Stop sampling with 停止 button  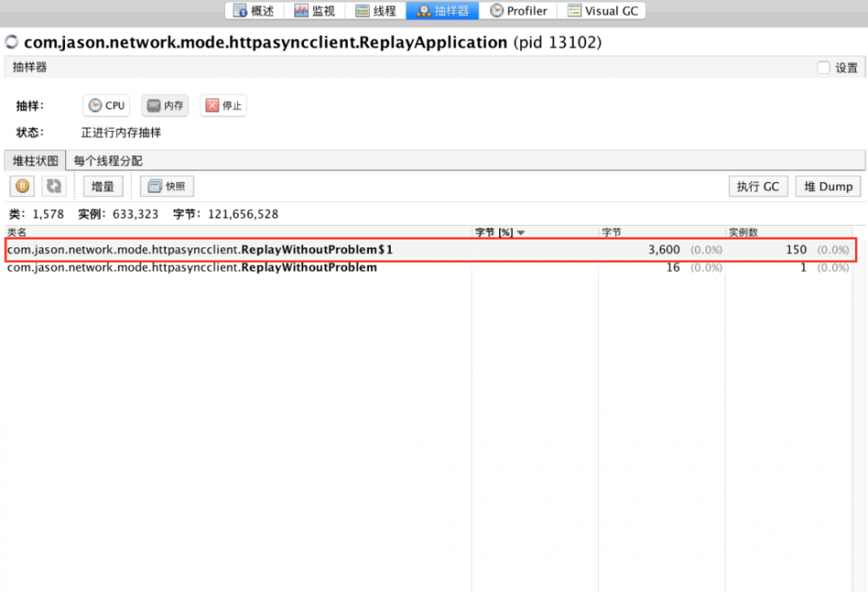tap(224, 106)
